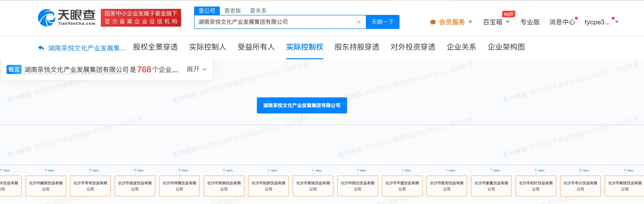644x204 pixels.
Task: Open the 会员服务 dropdown arrow
Action: (470, 22)
